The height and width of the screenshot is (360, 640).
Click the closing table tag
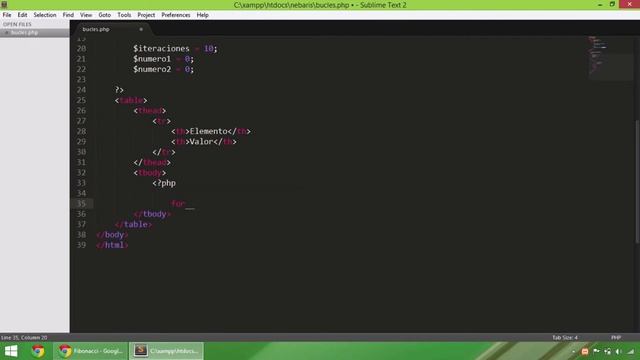(133, 224)
